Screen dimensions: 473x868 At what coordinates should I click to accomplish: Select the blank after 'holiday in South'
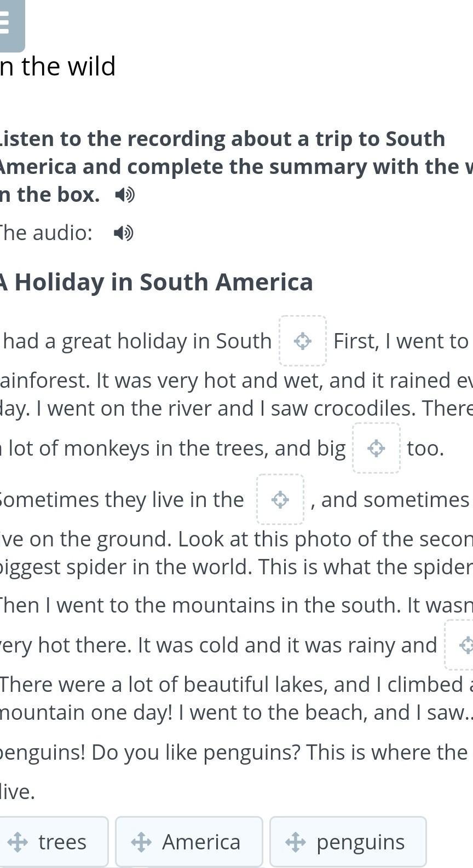[x=303, y=341]
